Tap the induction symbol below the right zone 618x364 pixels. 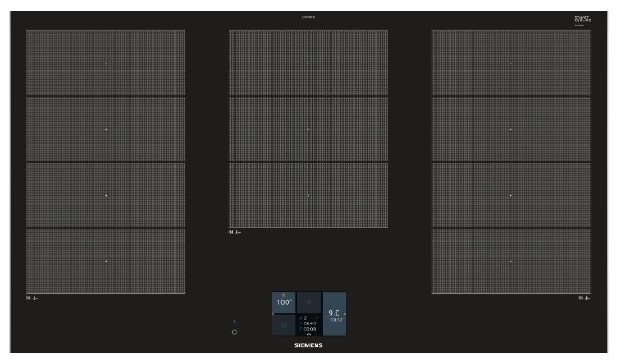(x=582, y=299)
